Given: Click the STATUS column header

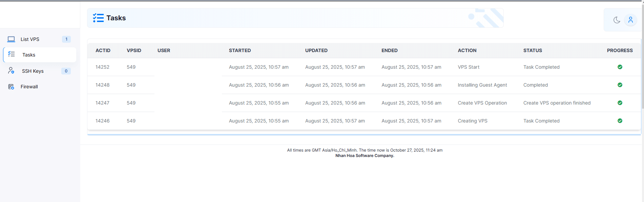Looking at the screenshot, I should click(533, 50).
